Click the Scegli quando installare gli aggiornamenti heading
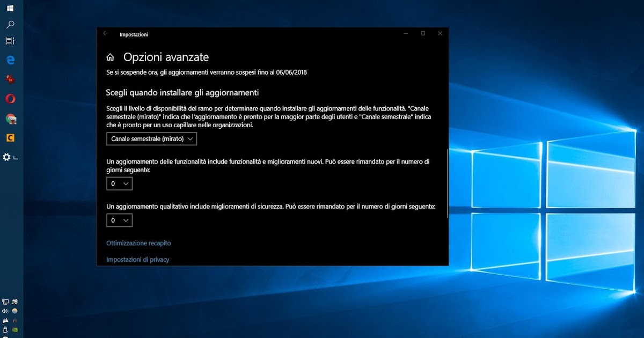 tap(182, 92)
